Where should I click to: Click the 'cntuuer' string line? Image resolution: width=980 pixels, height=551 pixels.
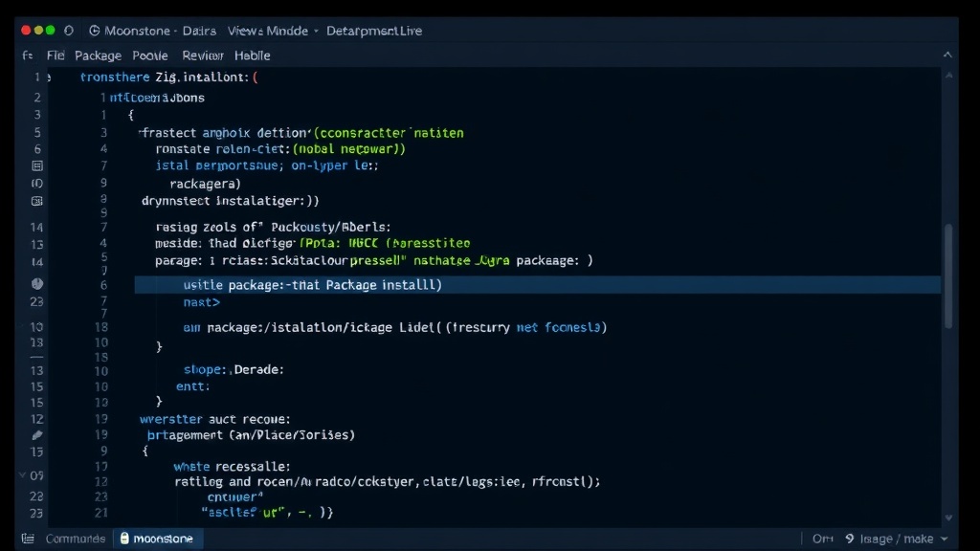(x=235, y=497)
